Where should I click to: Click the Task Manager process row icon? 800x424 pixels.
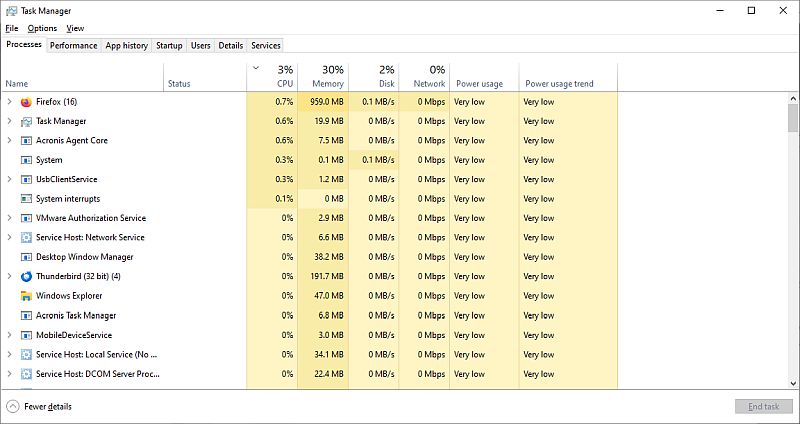tap(26, 121)
